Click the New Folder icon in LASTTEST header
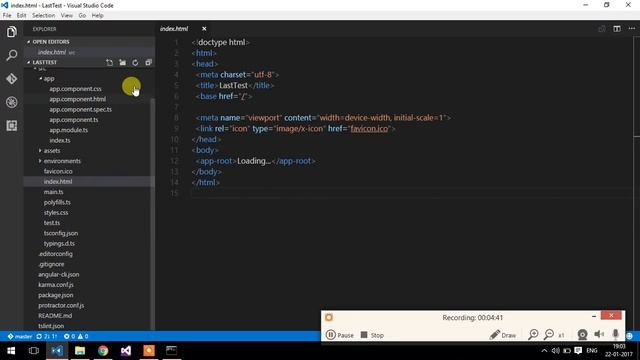This screenshot has width=640, height=360. [x=122, y=62]
